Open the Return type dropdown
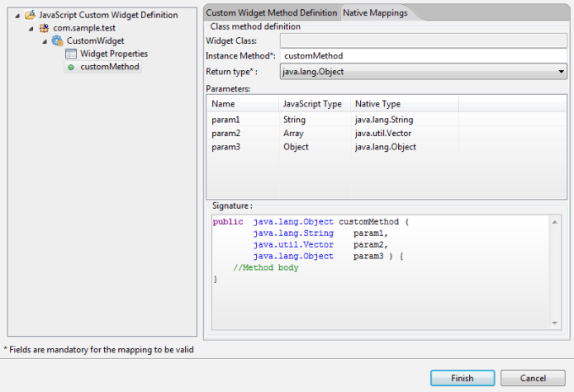The height and width of the screenshot is (392, 574). [x=561, y=73]
